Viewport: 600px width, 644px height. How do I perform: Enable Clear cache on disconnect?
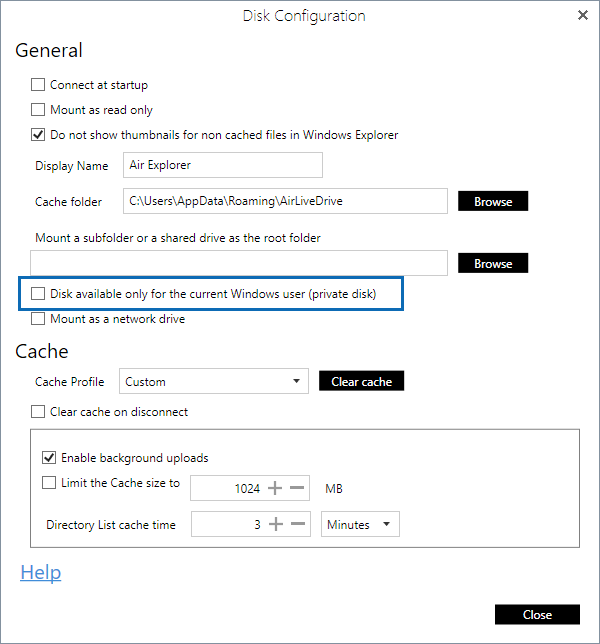tap(38, 411)
